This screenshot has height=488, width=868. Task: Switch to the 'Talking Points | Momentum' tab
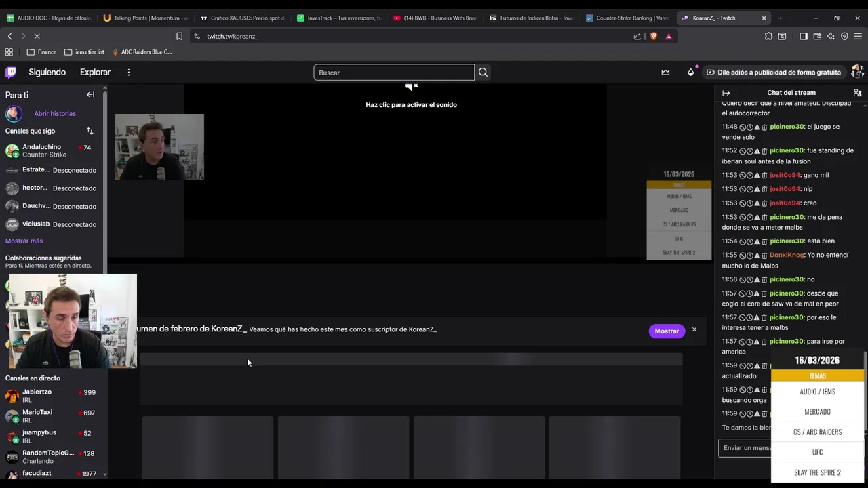(x=145, y=18)
